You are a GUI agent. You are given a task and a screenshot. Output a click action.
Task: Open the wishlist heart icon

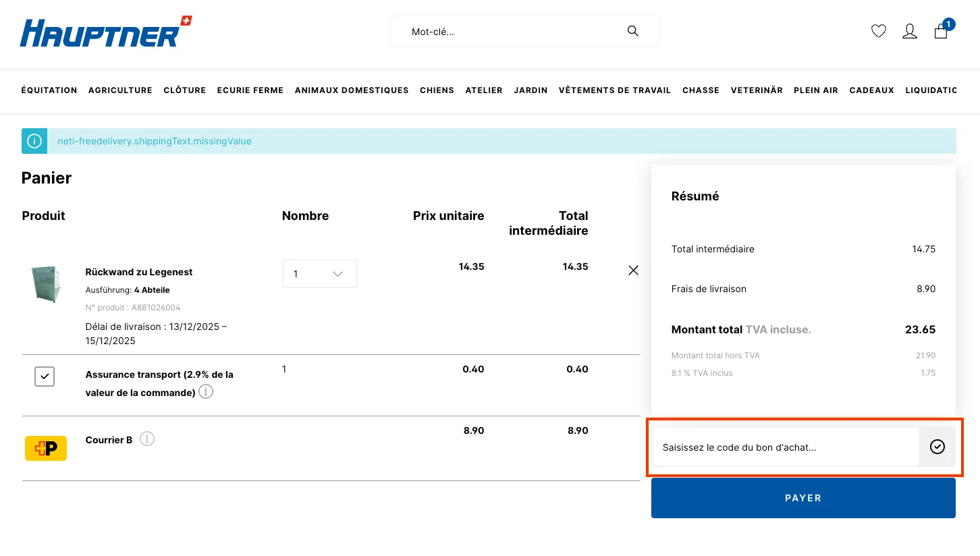tap(878, 31)
